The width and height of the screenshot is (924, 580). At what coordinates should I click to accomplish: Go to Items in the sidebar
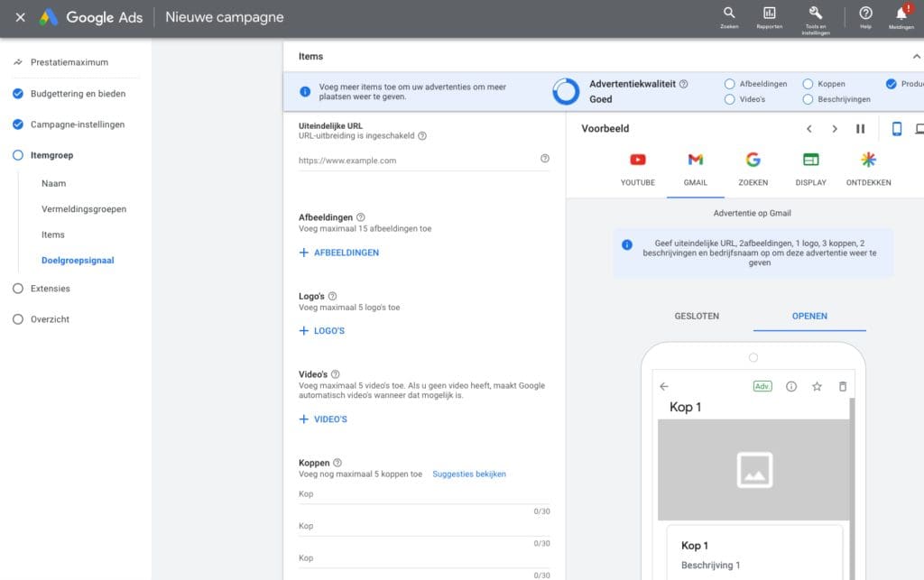click(53, 235)
